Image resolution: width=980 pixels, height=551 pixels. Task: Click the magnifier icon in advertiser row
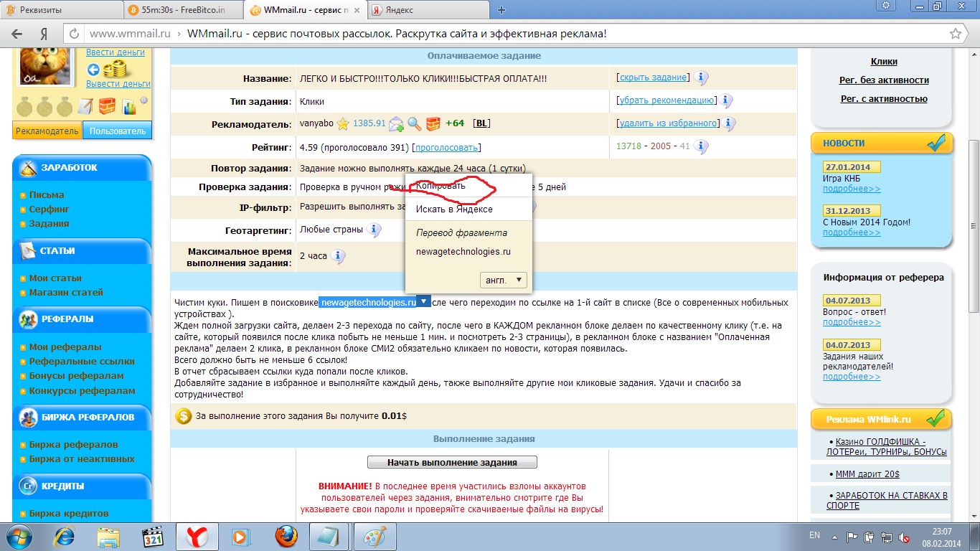[415, 124]
